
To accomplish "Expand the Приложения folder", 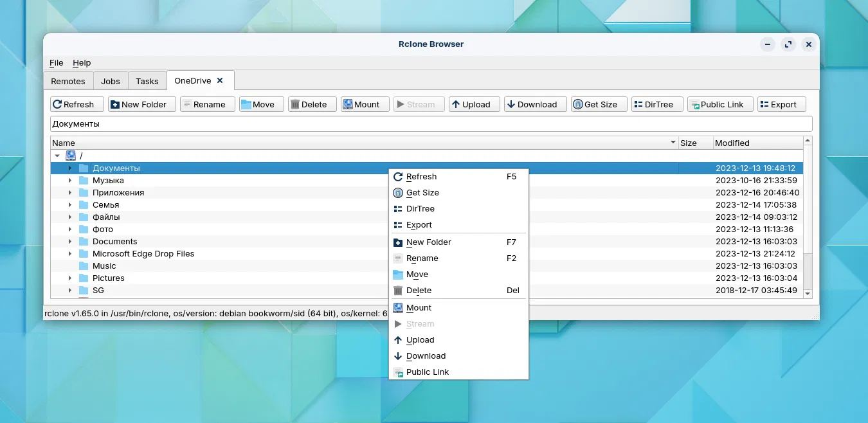I will tap(70, 192).
